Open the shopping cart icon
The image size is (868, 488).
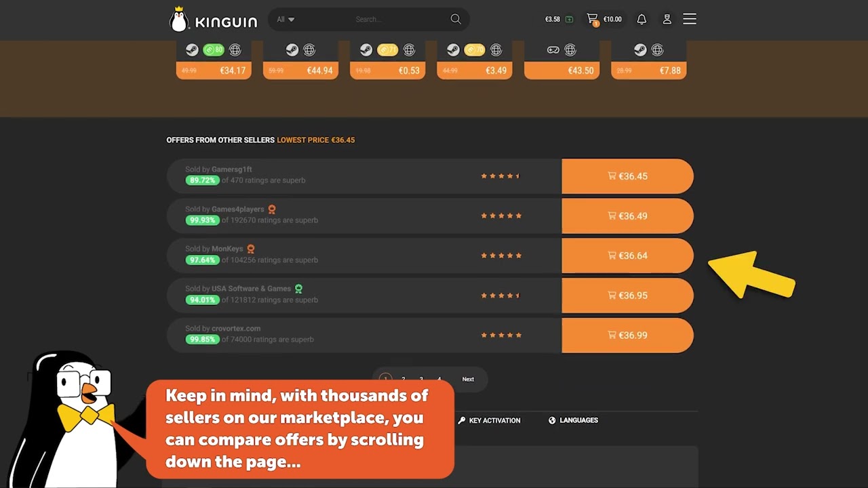click(593, 20)
